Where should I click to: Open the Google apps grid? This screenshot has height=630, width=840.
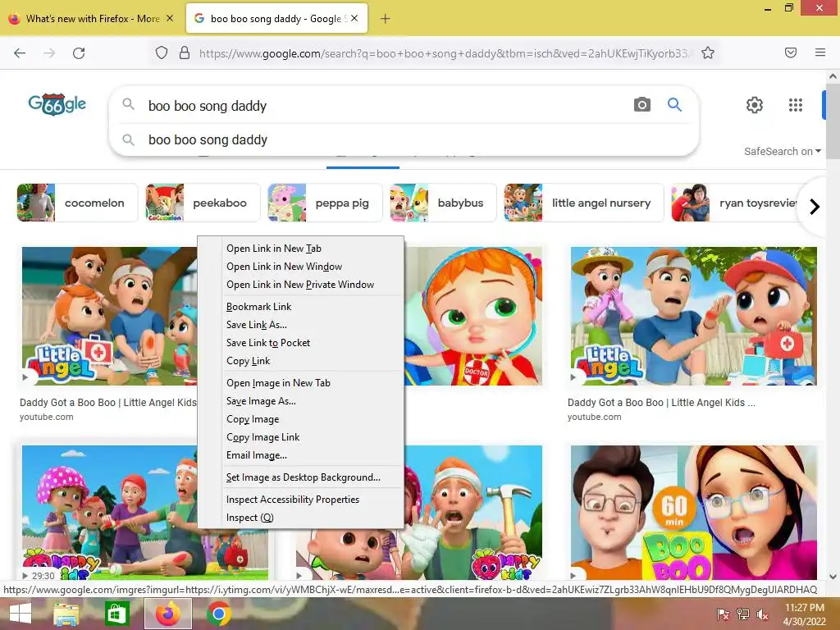[x=796, y=105]
